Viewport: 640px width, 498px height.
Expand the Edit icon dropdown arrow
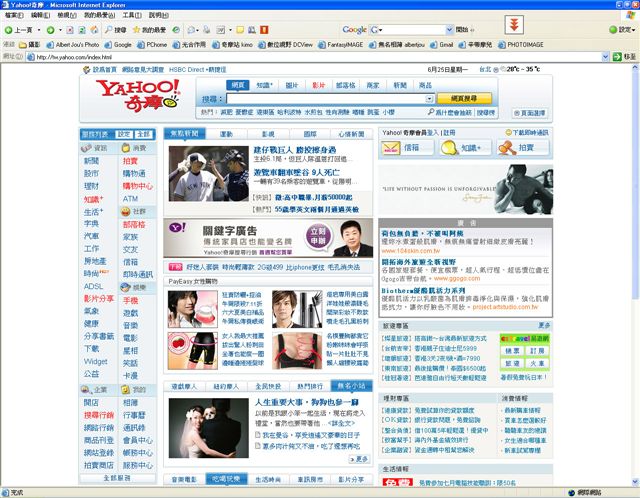230,30
